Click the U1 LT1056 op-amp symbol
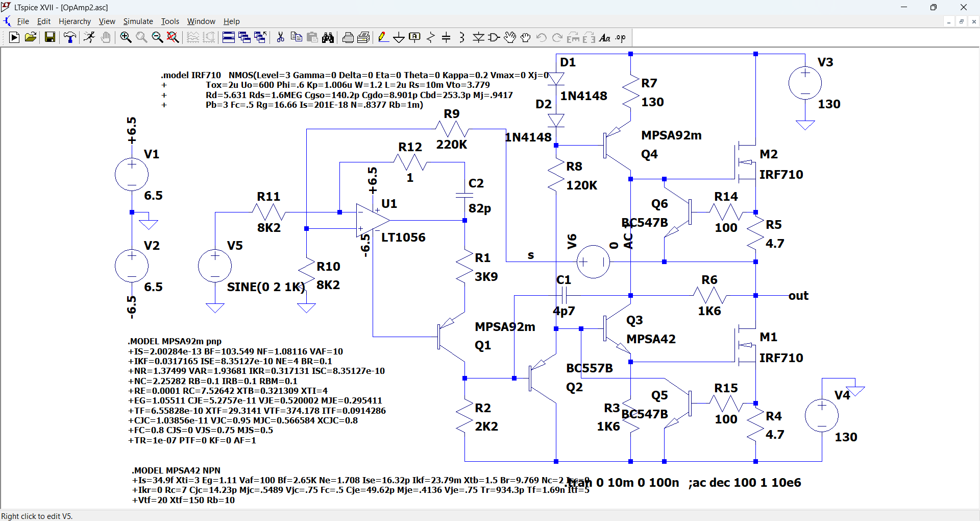This screenshot has width=980, height=521. coord(373,220)
